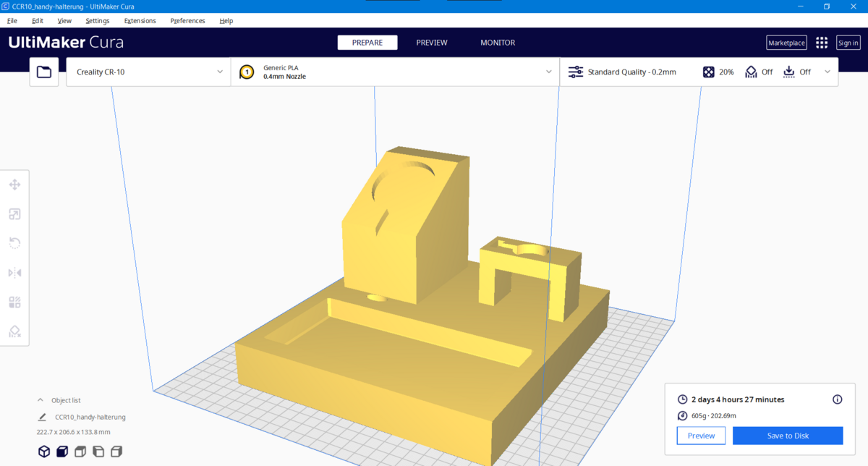868x466 pixels.
Task: Click the Preview button near Save to Disk
Action: coord(701,436)
